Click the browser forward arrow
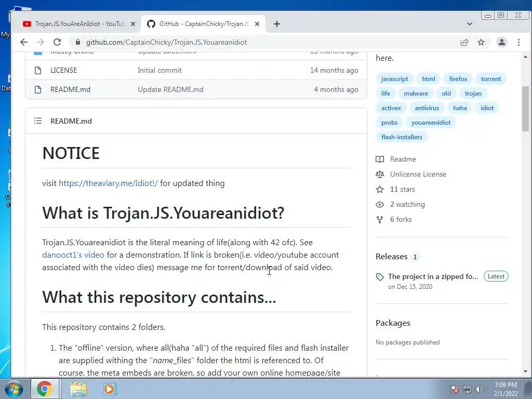Screen dimensions: 532x399 (x=41, y=42)
